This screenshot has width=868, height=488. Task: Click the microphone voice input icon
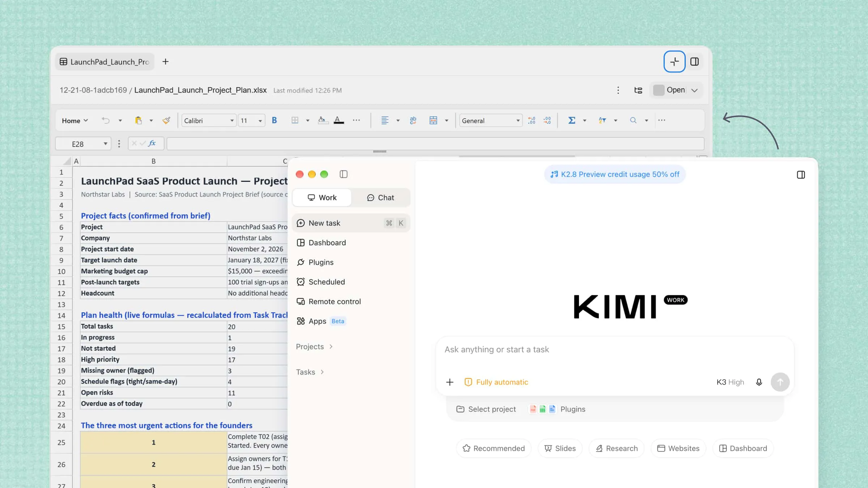759,382
